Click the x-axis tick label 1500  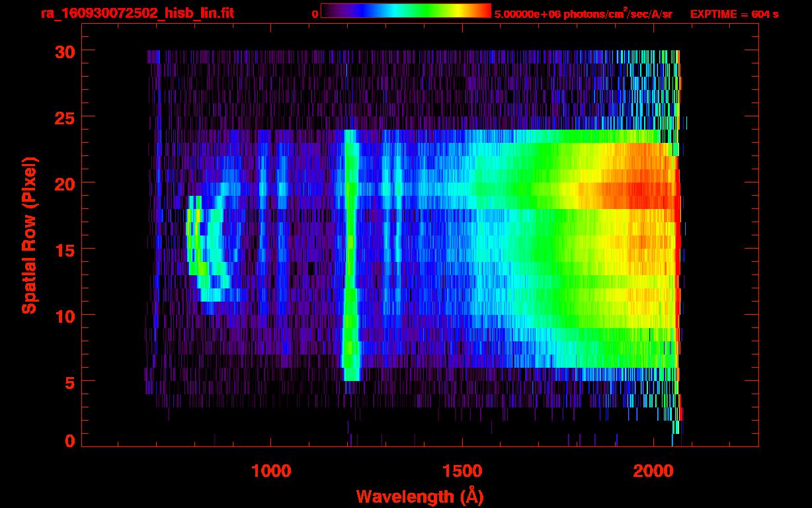(462, 471)
